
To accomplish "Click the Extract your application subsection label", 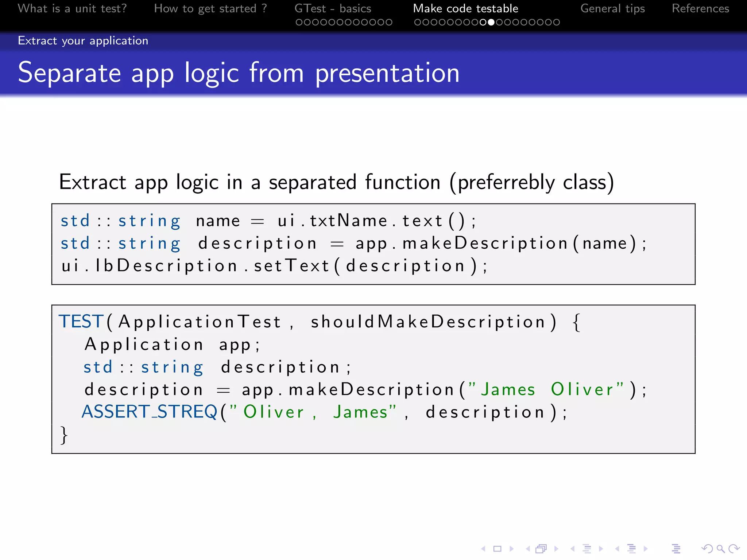I will 83,40.
